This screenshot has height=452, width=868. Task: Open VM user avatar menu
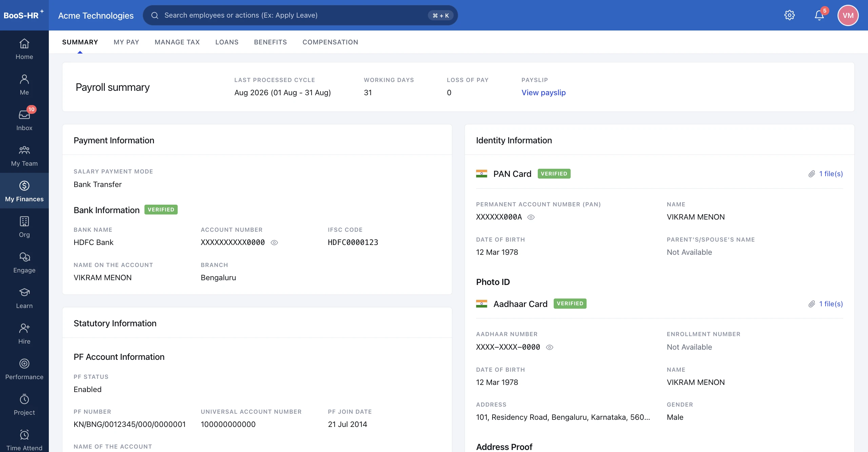pos(848,15)
